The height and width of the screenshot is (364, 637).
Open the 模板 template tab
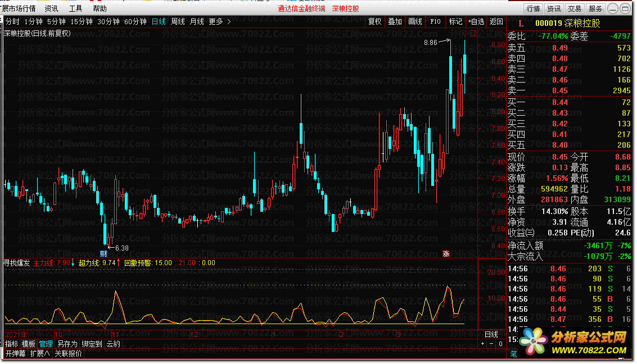(29, 344)
